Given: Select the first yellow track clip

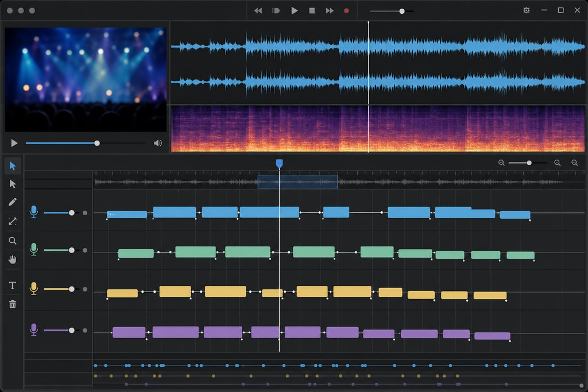Looking at the screenshot, I should [x=122, y=293].
